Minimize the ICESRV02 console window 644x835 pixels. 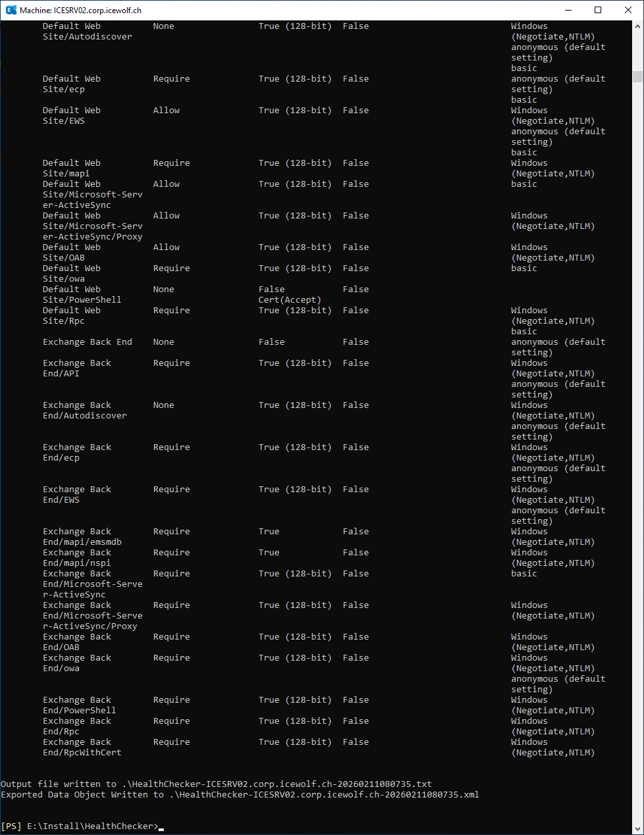pyautogui.click(x=568, y=10)
